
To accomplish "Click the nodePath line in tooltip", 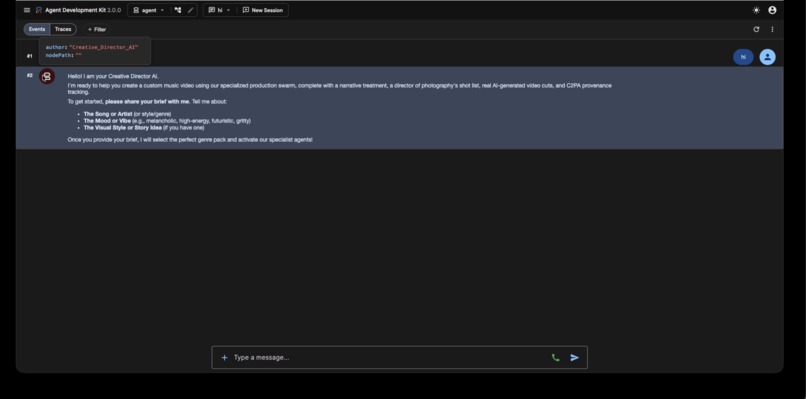I will pyautogui.click(x=64, y=55).
